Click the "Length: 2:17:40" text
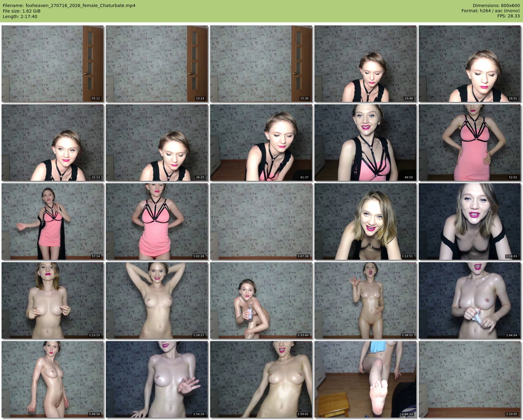 coord(20,17)
